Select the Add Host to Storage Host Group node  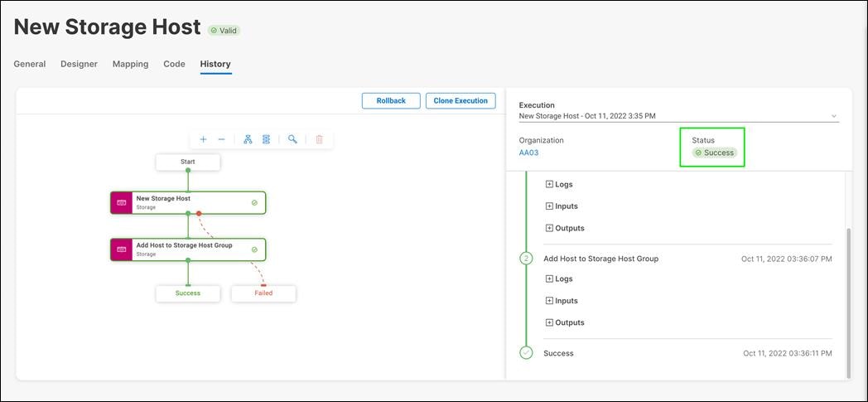(x=188, y=249)
